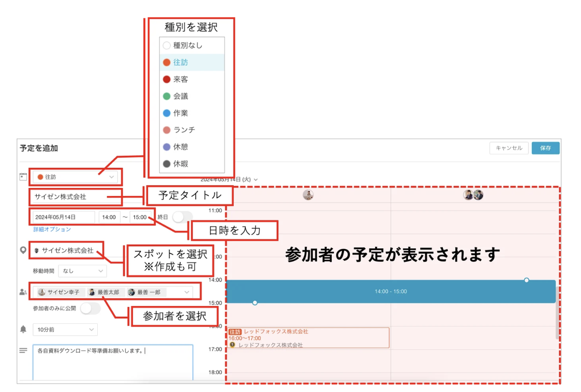Click the reminder bell icon

[x=23, y=329]
